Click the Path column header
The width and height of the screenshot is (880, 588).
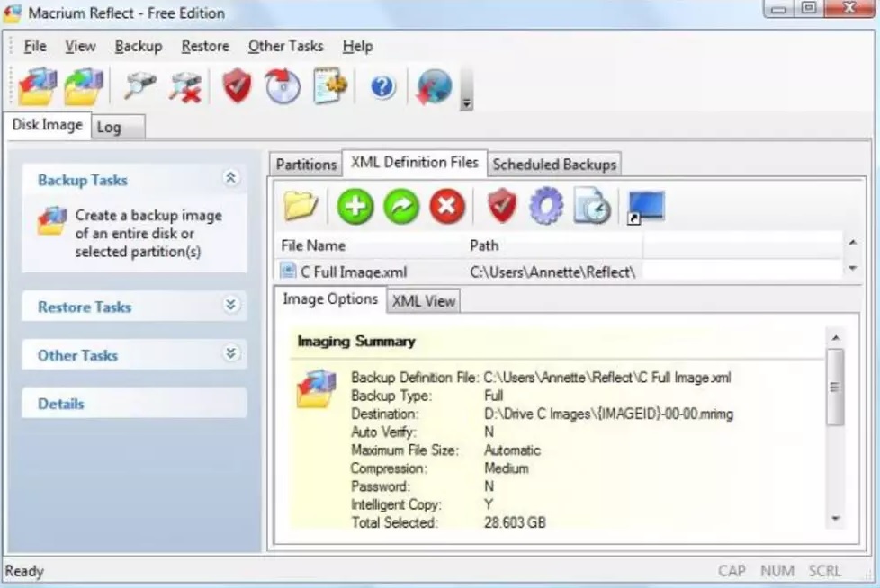point(552,245)
